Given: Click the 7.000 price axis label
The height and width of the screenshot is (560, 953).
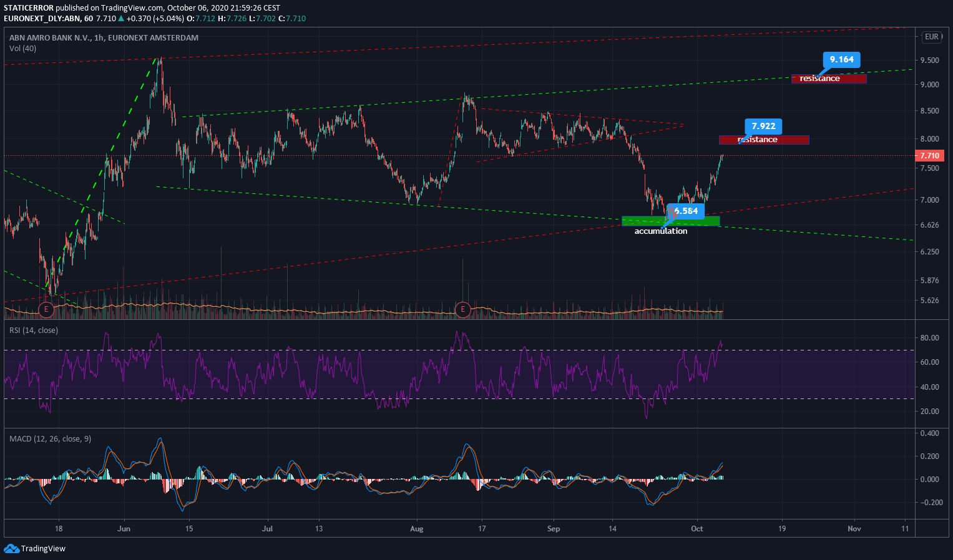Looking at the screenshot, I should [929, 200].
